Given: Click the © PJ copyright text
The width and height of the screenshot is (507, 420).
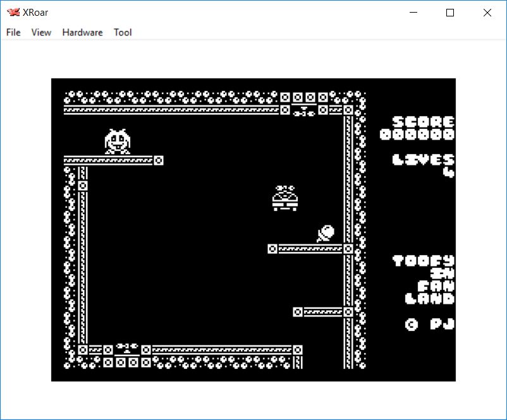Looking at the screenshot, I should tap(429, 324).
